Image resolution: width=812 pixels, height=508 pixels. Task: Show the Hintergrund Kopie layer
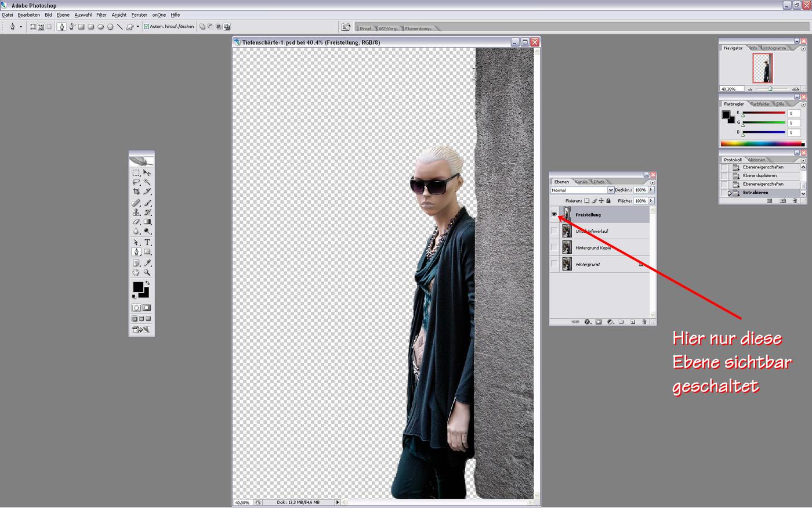554,247
